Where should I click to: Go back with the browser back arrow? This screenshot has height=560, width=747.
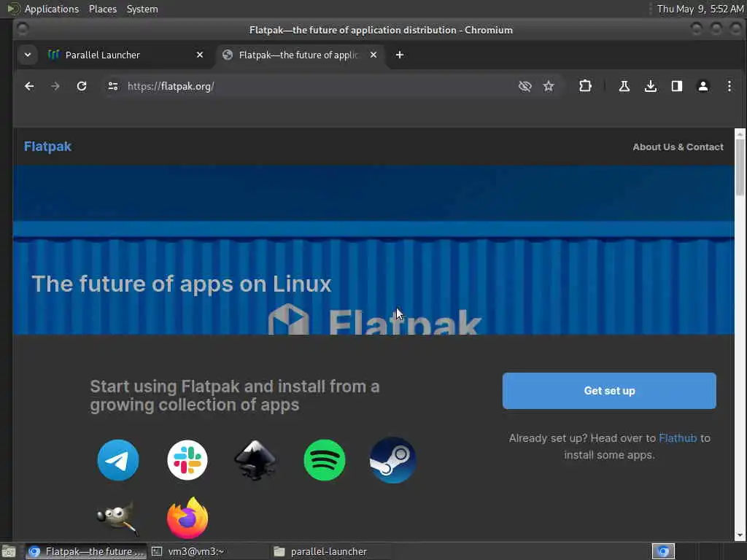click(x=29, y=86)
